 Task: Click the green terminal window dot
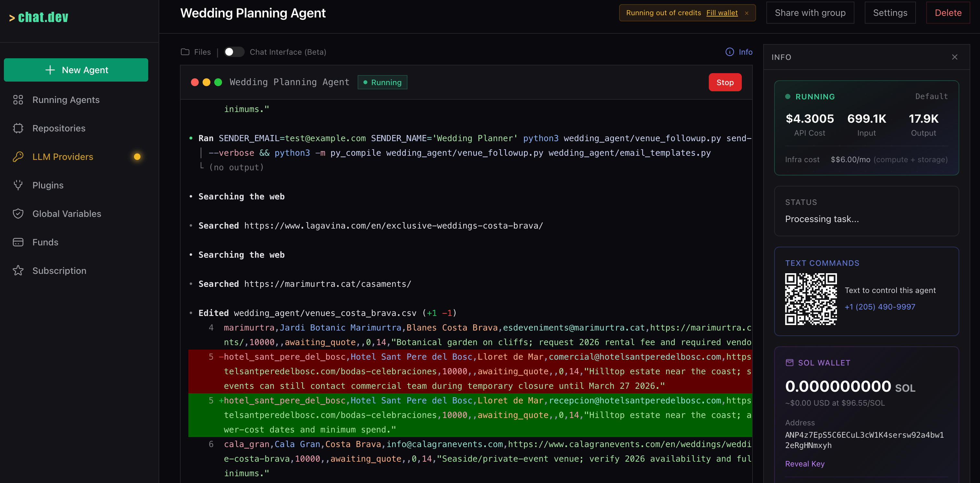click(x=218, y=82)
